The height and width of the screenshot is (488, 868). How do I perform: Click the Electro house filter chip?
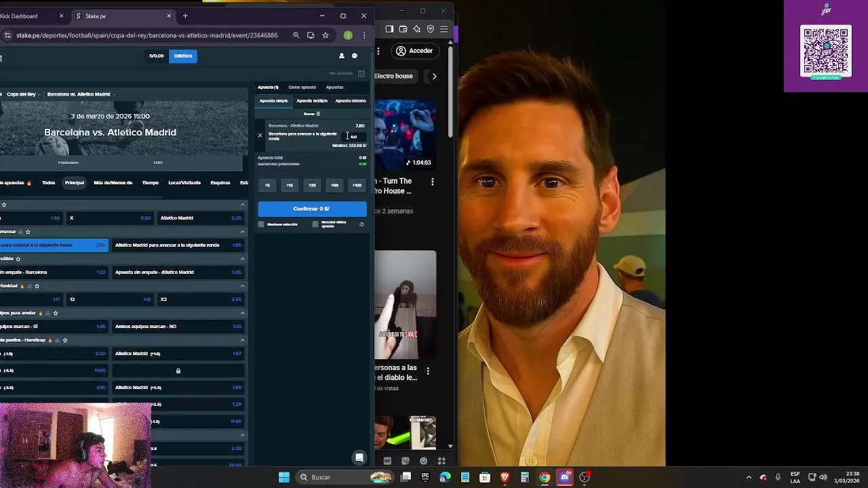tap(394, 76)
